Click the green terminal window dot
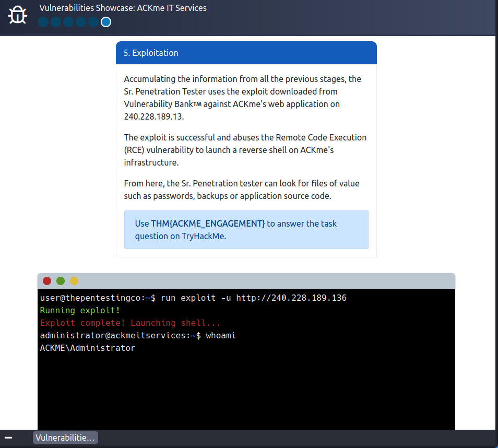The image size is (498, 448). pos(61,281)
